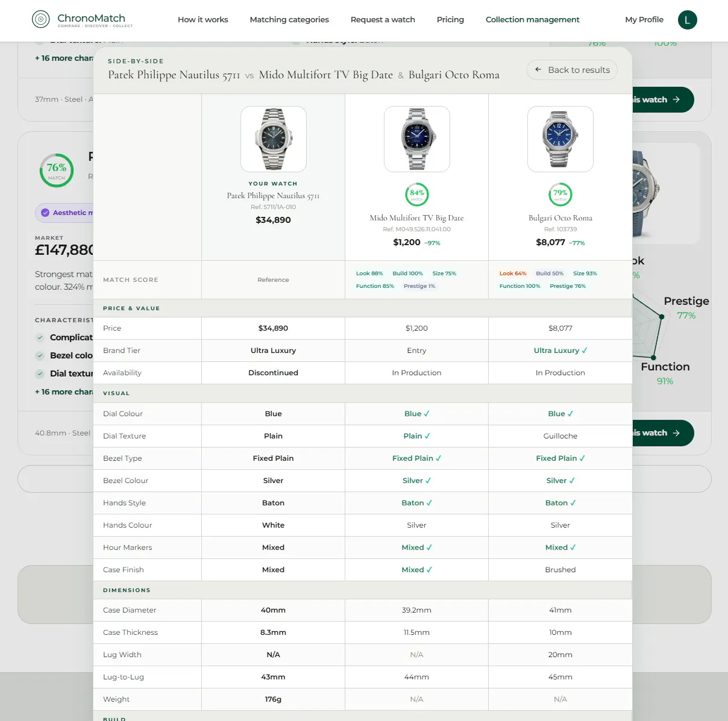This screenshot has width=728, height=721.
Task: Click Complications check icon in background card
Action: (40, 338)
